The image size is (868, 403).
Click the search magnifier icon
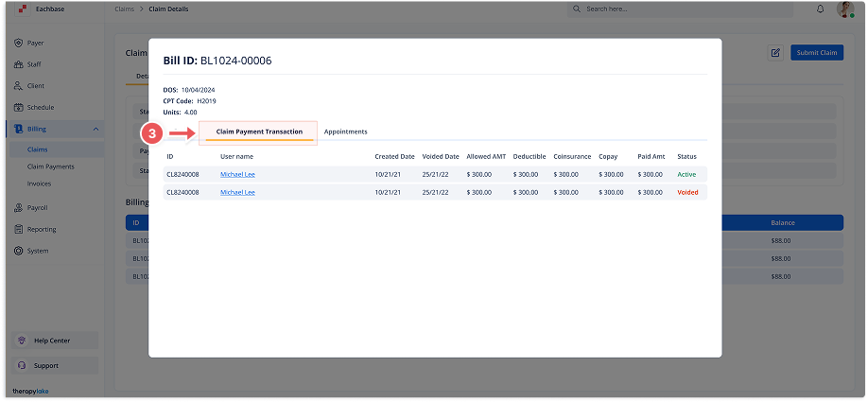pos(577,9)
